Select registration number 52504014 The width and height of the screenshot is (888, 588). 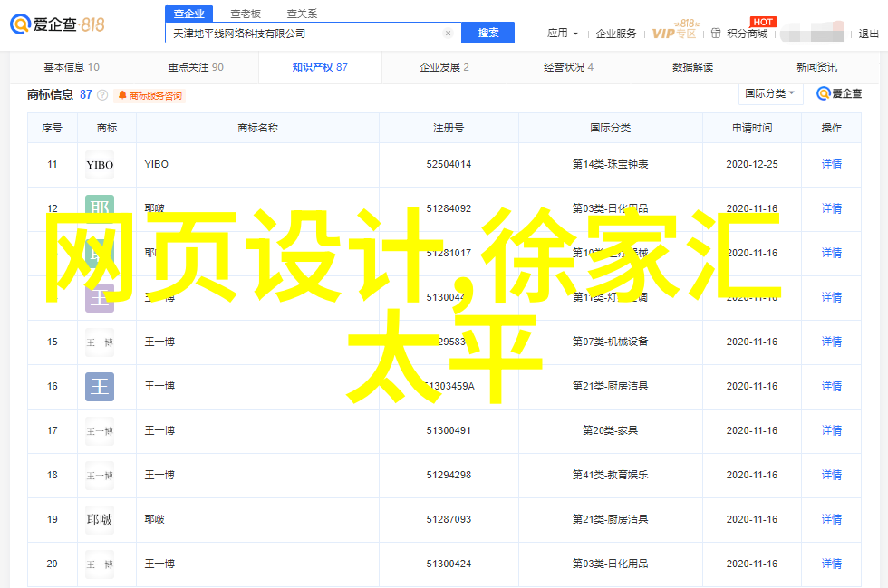(x=449, y=164)
